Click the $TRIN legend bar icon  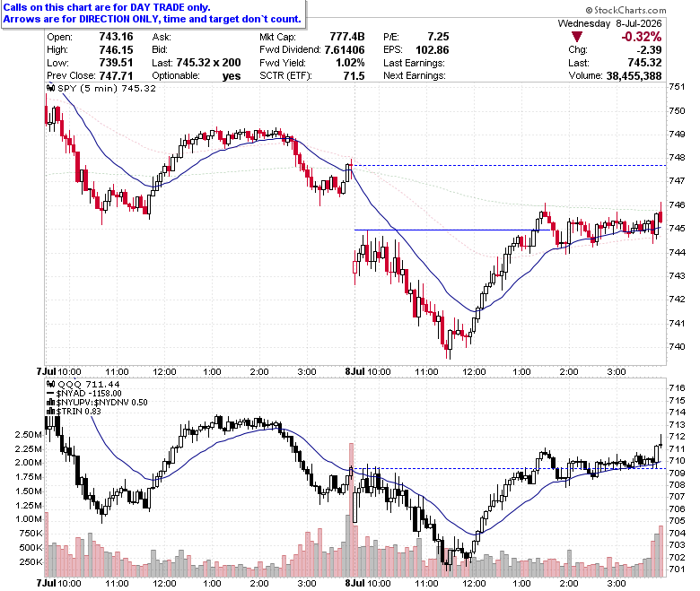(50, 412)
